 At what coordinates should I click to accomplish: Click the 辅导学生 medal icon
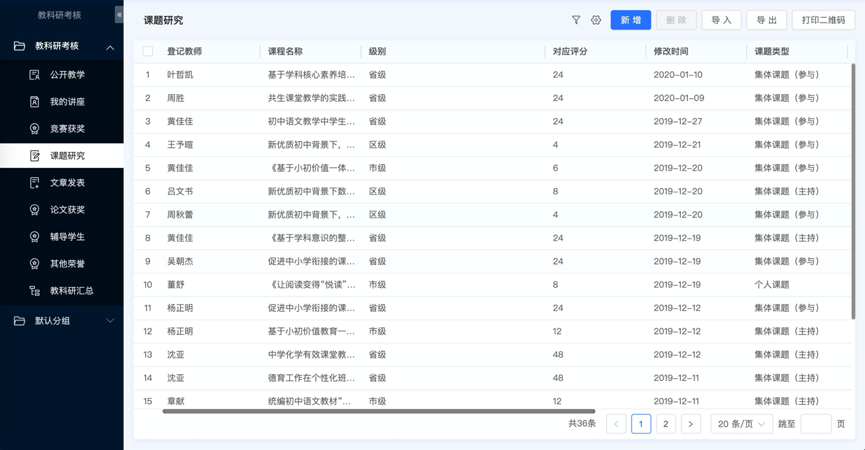(34, 237)
